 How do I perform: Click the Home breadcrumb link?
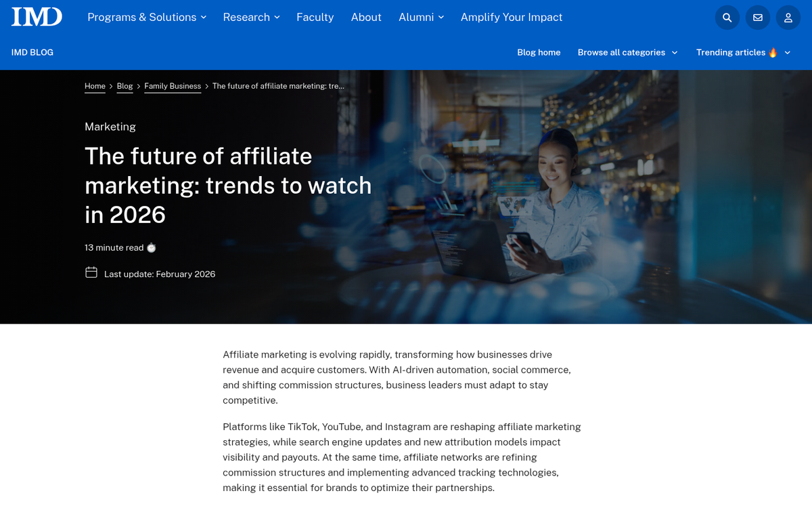point(95,86)
